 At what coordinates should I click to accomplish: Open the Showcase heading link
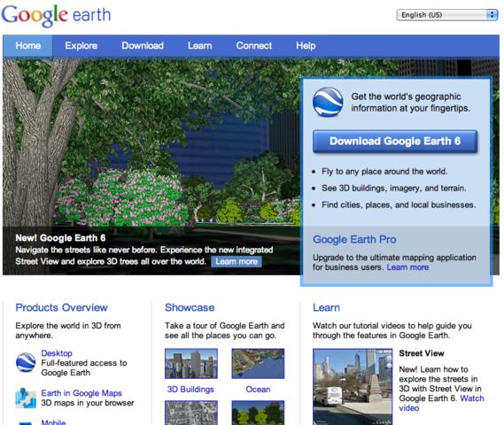(190, 307)
